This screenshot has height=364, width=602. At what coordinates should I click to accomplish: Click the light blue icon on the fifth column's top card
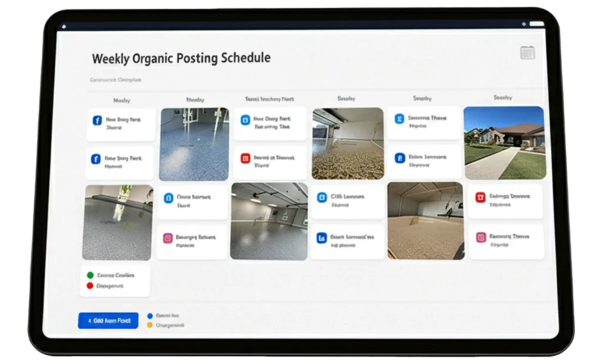(400, 119)
